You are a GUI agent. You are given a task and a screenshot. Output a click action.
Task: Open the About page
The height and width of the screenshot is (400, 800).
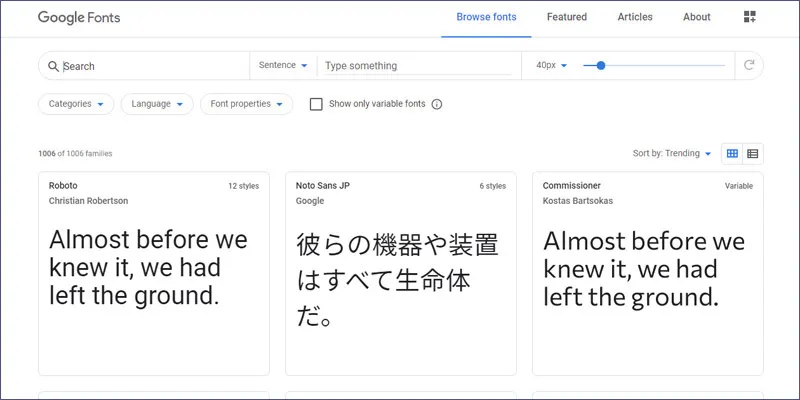(x=697, y=17)
